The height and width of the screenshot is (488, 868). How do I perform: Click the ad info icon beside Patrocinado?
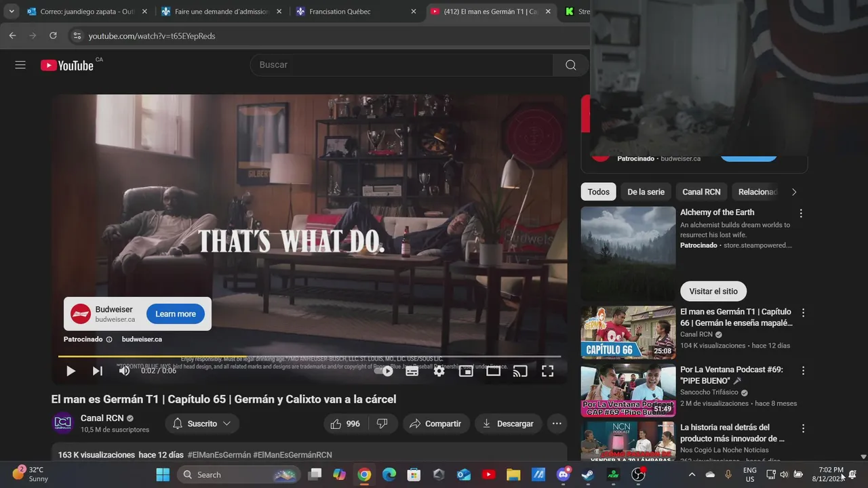click(109, 340)
